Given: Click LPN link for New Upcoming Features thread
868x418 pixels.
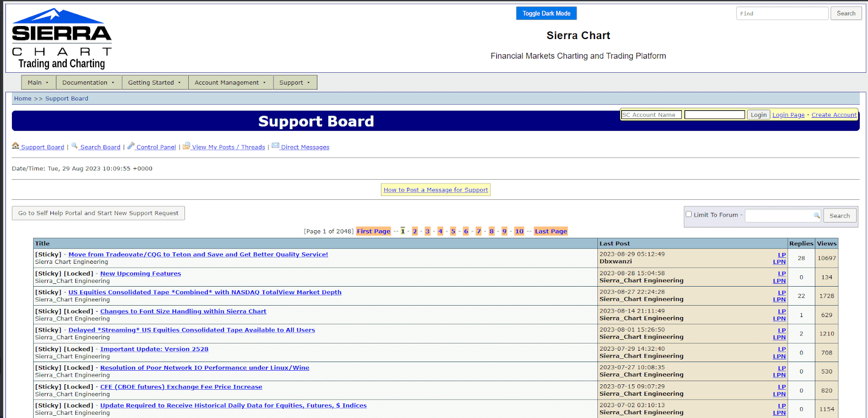Looking at the screenshot, I should [780, 281].
